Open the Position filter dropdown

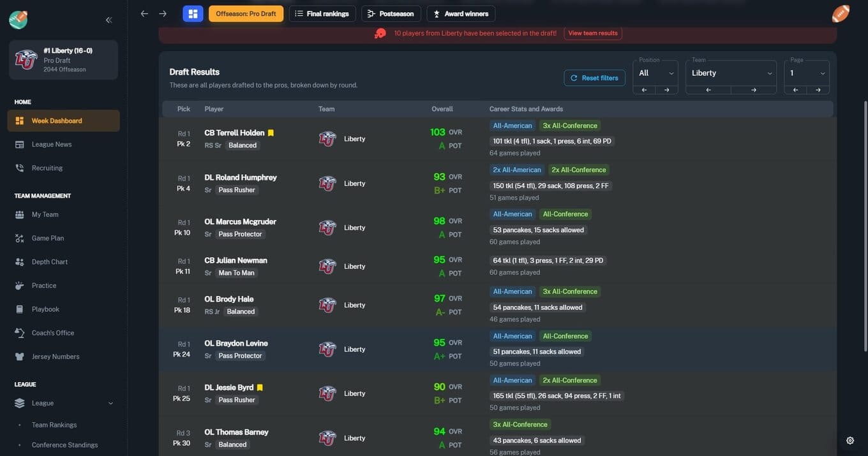(x=655, y=73)
